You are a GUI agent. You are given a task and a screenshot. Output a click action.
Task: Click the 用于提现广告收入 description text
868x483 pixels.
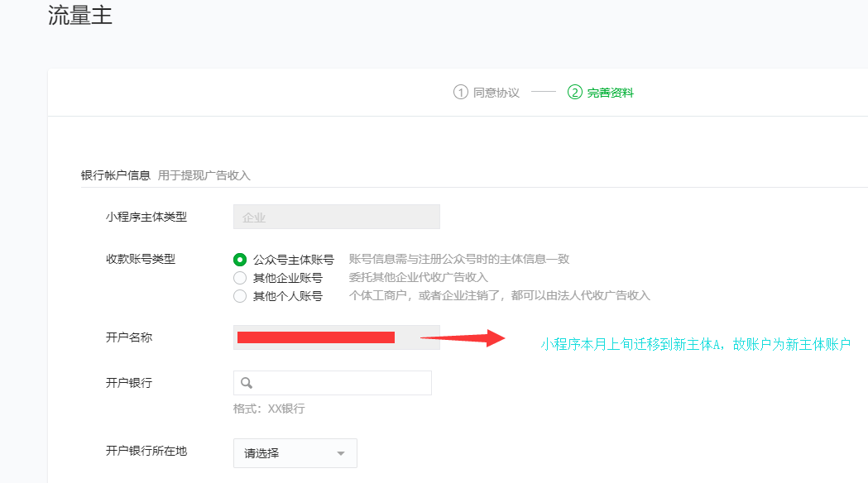204,175
